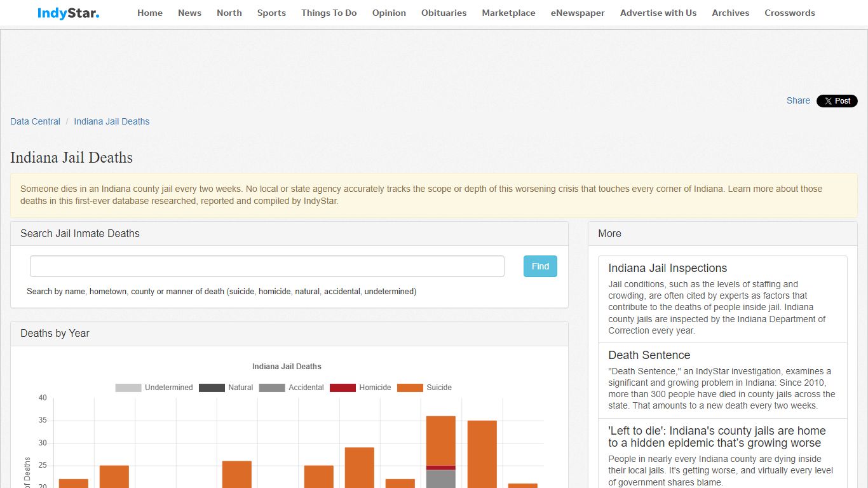Open the Marketplace link
Image resolution: width=868 pixels, height=488 pixels.
click(508, 13)
